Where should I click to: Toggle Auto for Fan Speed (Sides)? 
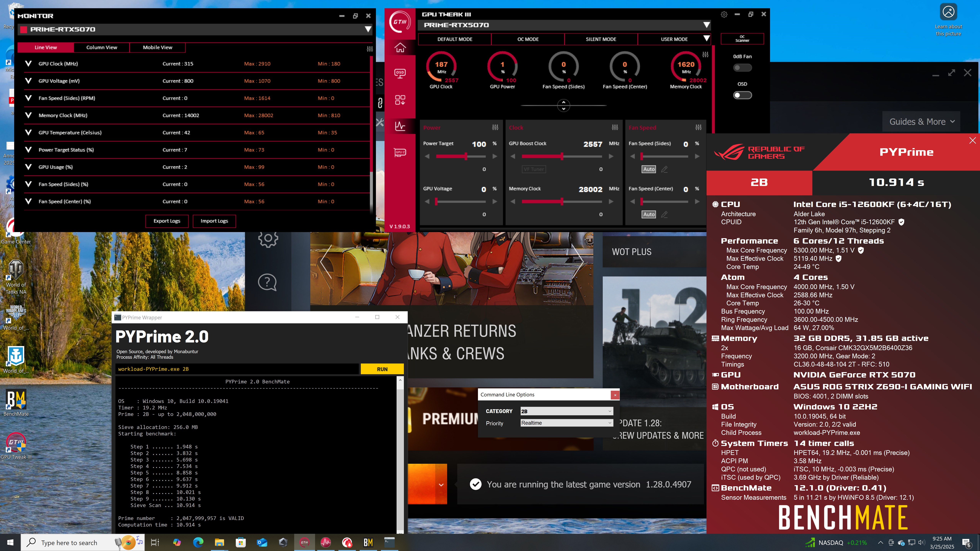click(649, 169)
